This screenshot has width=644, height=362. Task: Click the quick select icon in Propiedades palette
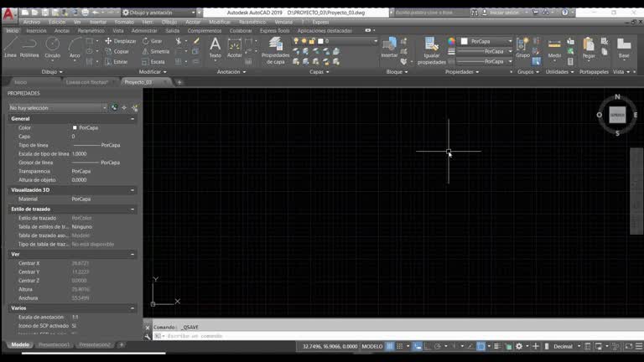(134, 108)
